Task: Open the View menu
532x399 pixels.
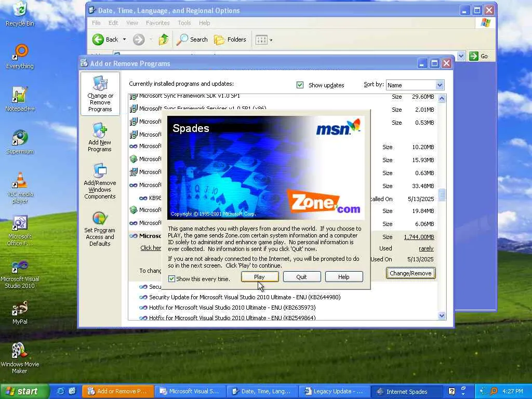Action: coord(132,23)
